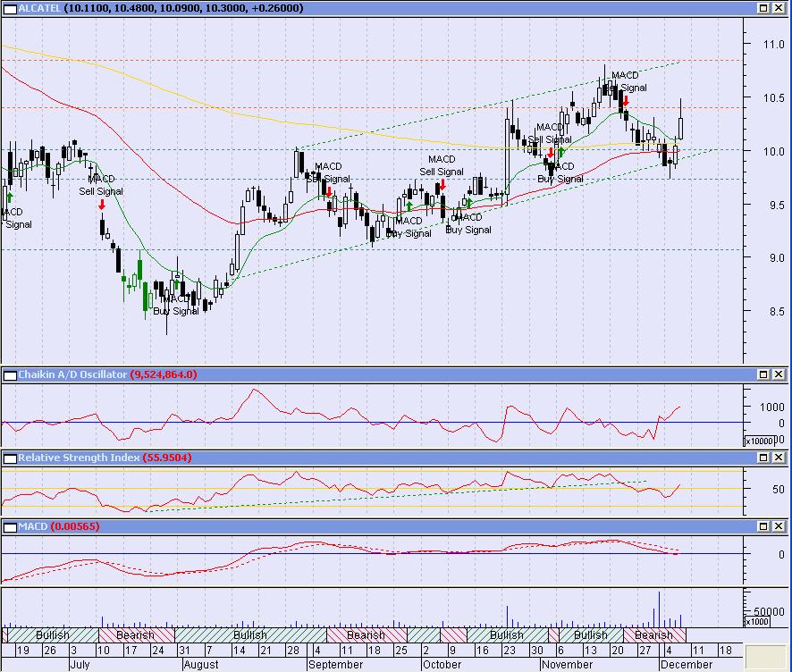Click the MACD Sell Signal label at November peak
Screen dimensions: 792x672
(x=625, y=82)
